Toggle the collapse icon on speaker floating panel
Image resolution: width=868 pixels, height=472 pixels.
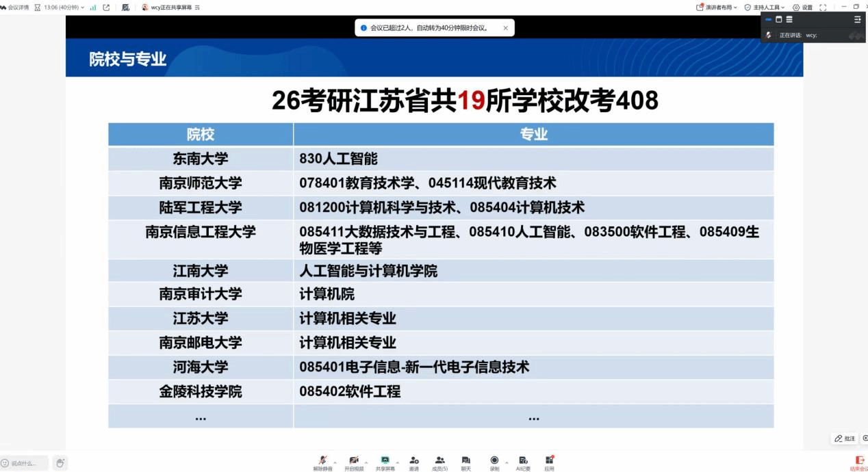(858, 20)
